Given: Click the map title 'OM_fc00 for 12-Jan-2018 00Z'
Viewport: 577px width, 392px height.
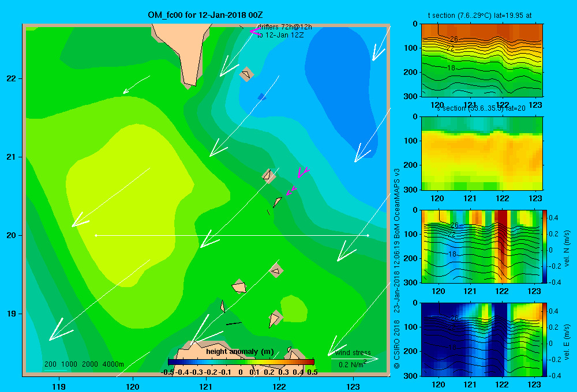Looking at the screenshot, I should pos(205,15).
